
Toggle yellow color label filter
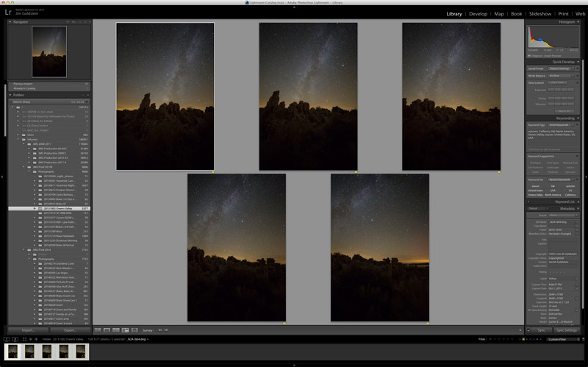click(x=523, y=339)
